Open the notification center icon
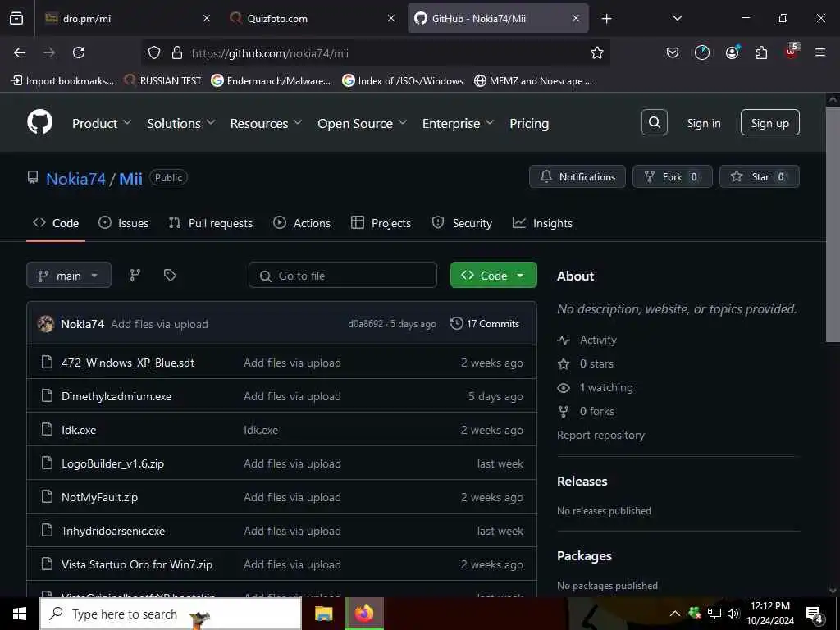 814,614
